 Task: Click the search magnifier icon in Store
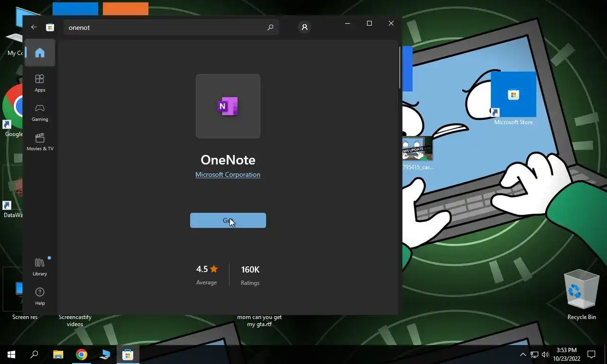click(270, 27)
